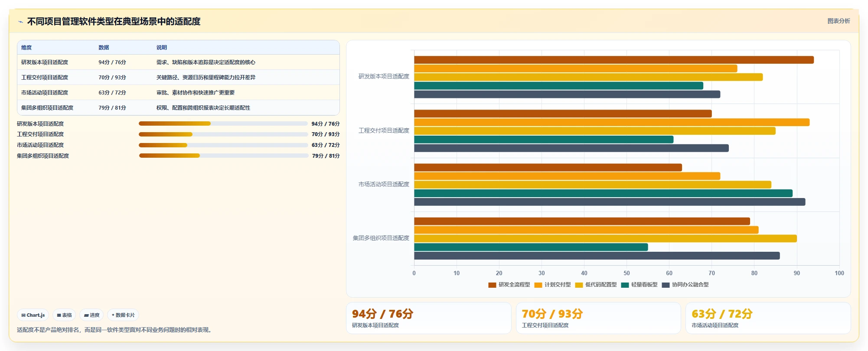Select table cell 研发版本项目适配度 in first row
Image resolution: width=868 pixels, height=351 pixels.
click(45, 62)
